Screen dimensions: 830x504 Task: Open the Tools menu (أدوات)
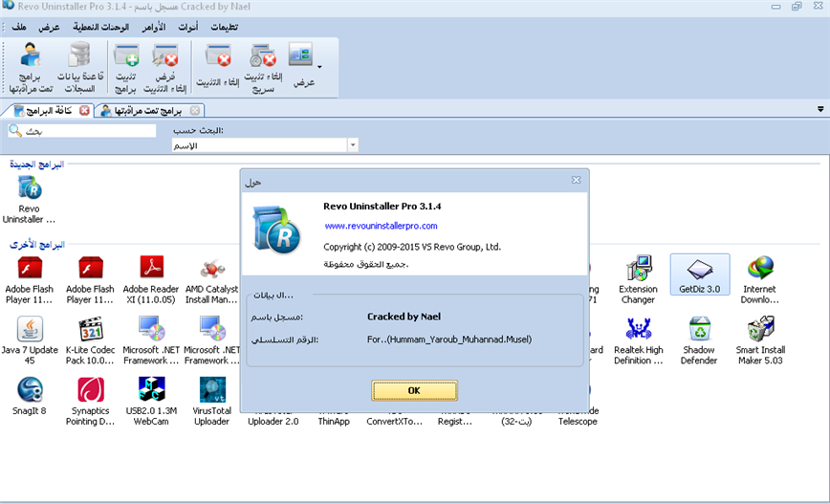point(189,27)
